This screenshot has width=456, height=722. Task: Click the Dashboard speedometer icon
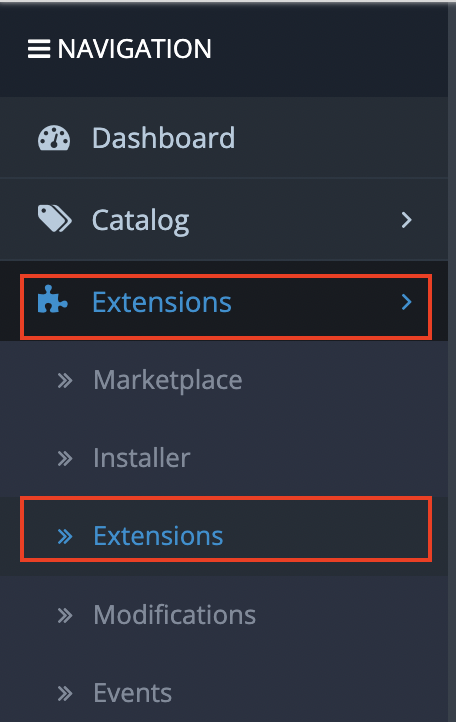(x=54, y=138)
